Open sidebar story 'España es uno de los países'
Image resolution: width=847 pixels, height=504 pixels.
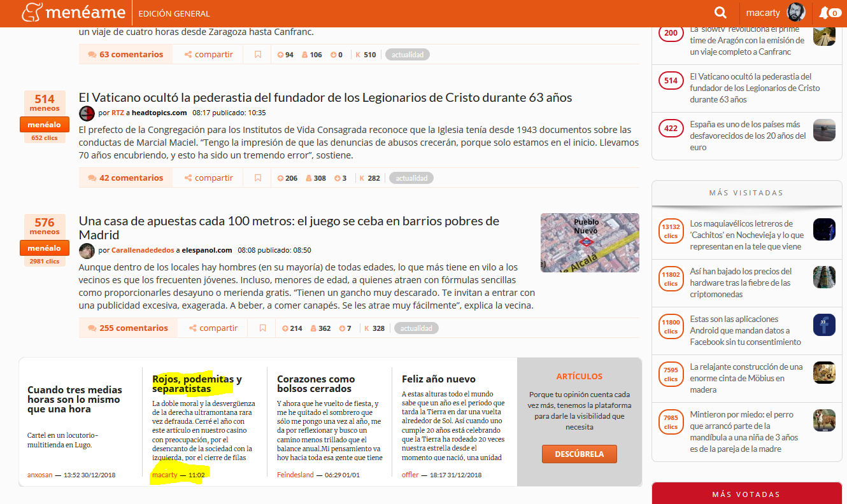click(748, 136)
